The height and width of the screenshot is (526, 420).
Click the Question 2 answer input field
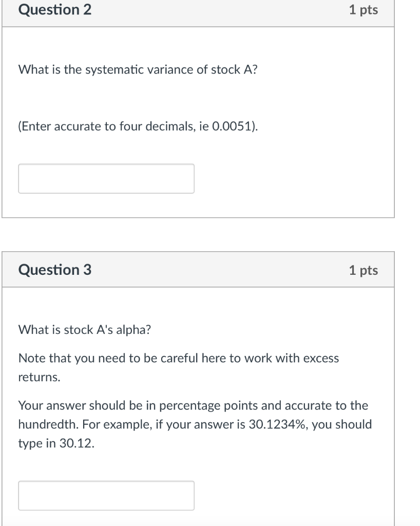click(x=106, y=179)
